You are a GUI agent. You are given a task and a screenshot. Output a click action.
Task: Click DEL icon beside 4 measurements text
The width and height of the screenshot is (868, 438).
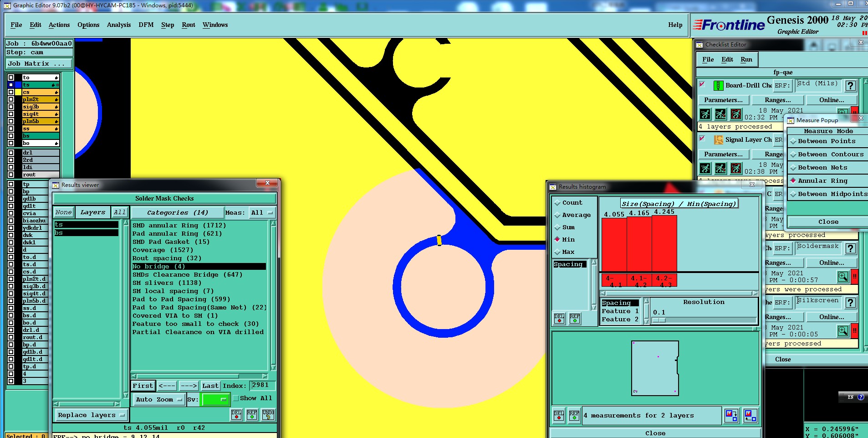(x=559, y=415)
